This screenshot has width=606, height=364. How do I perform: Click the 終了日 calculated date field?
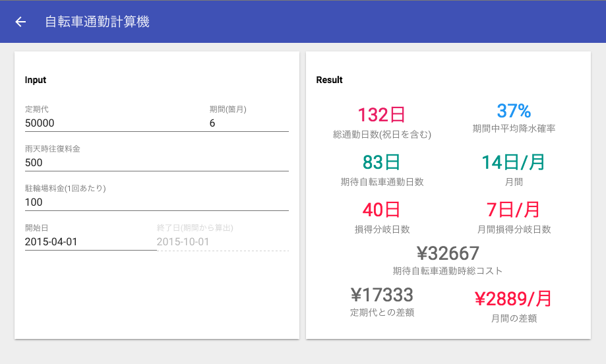point(222,242)
